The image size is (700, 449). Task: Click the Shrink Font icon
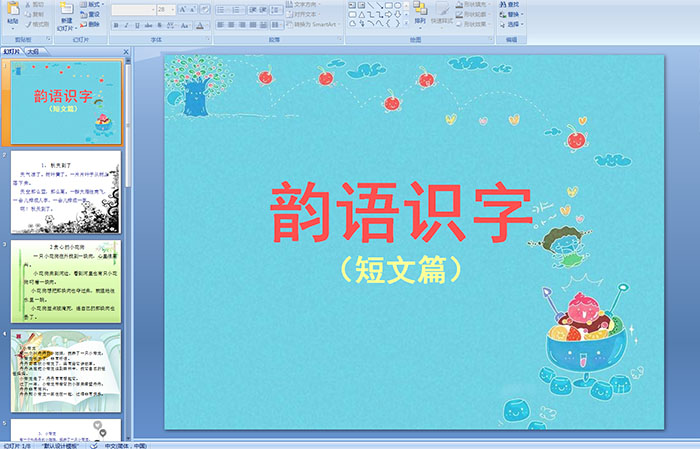[x=192, y=9]
